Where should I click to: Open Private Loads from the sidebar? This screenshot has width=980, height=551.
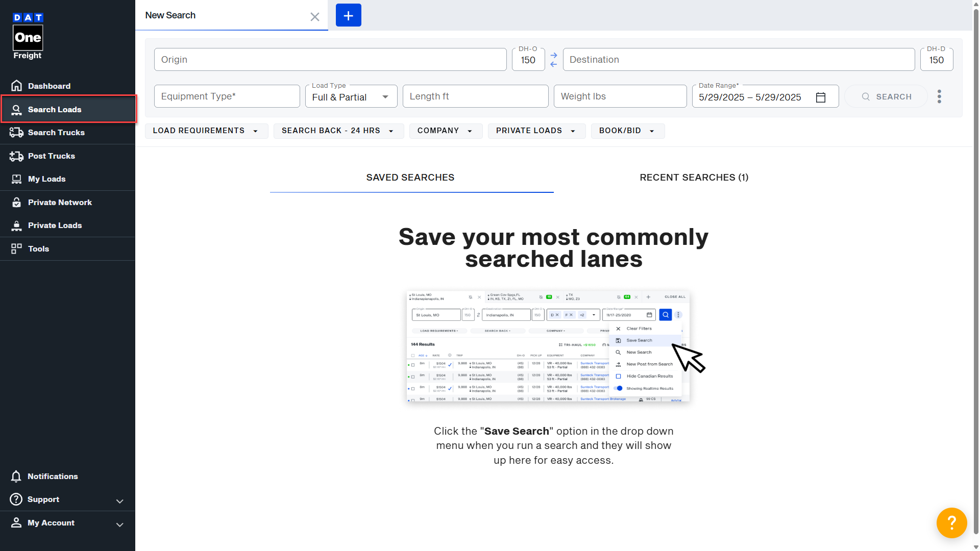(x=55, y=225)
